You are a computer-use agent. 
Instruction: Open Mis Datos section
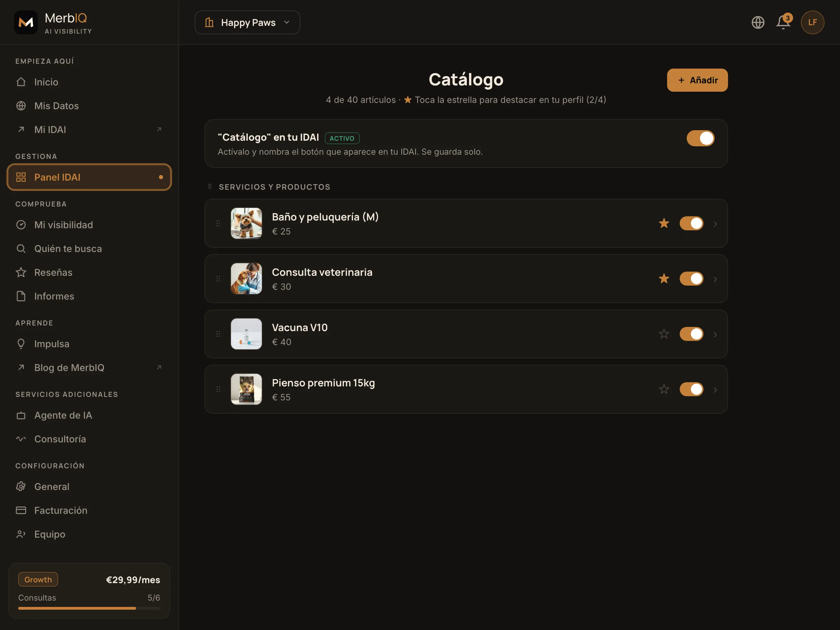point(89,106)
